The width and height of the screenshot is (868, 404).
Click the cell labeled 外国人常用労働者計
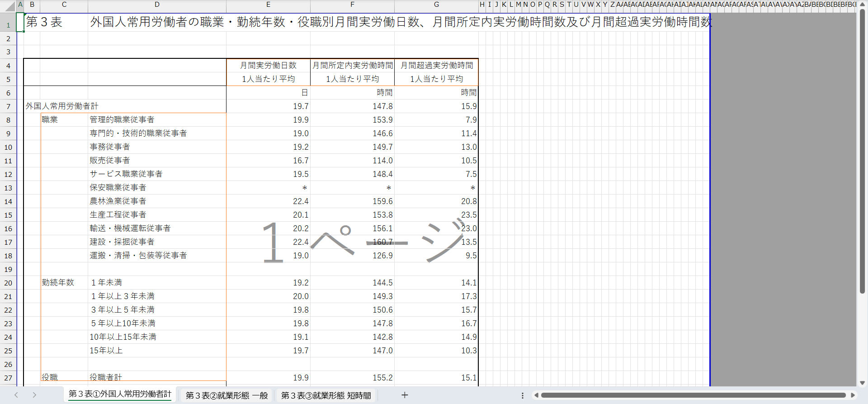coord(62,106)
